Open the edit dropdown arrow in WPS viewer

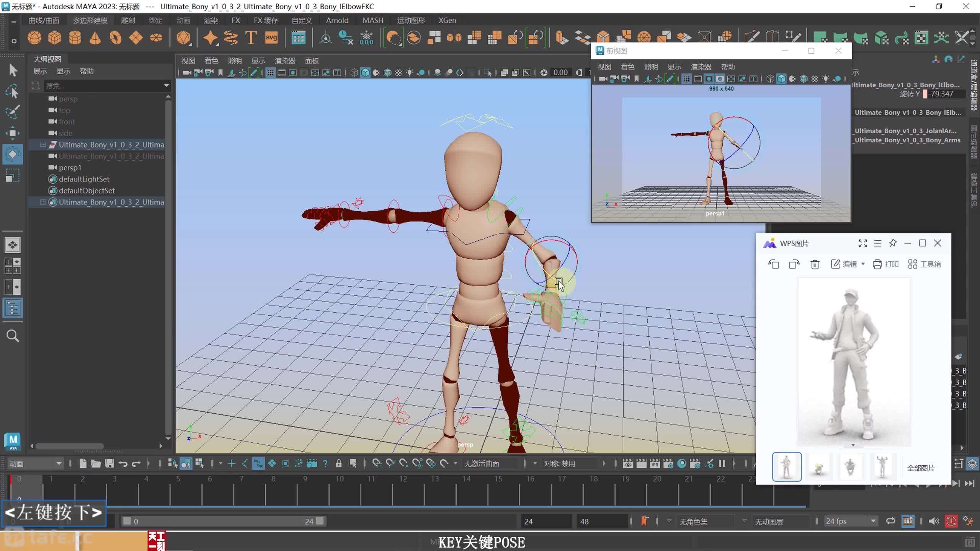(863, 264)
